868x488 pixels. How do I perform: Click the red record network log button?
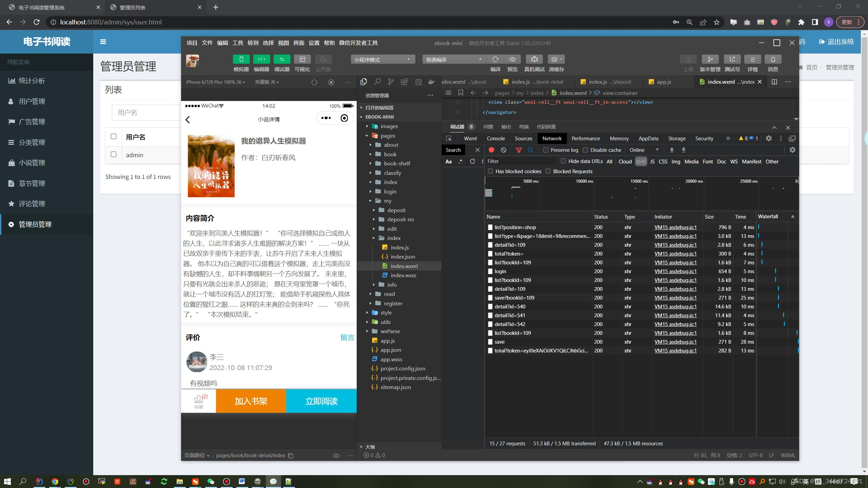[491, 150]
